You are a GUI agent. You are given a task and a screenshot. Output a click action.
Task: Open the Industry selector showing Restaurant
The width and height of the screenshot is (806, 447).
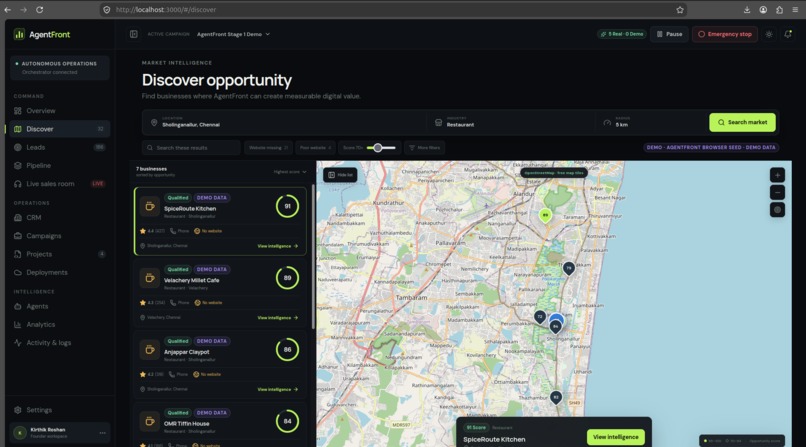coord(511,122)
